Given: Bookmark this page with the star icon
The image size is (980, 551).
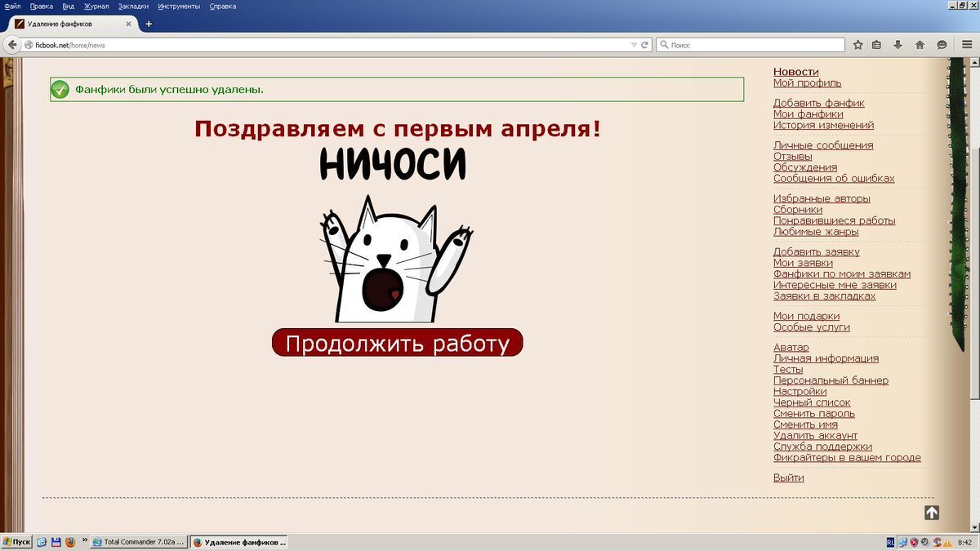Looking at the screenshot, I should tap(858, 45).
